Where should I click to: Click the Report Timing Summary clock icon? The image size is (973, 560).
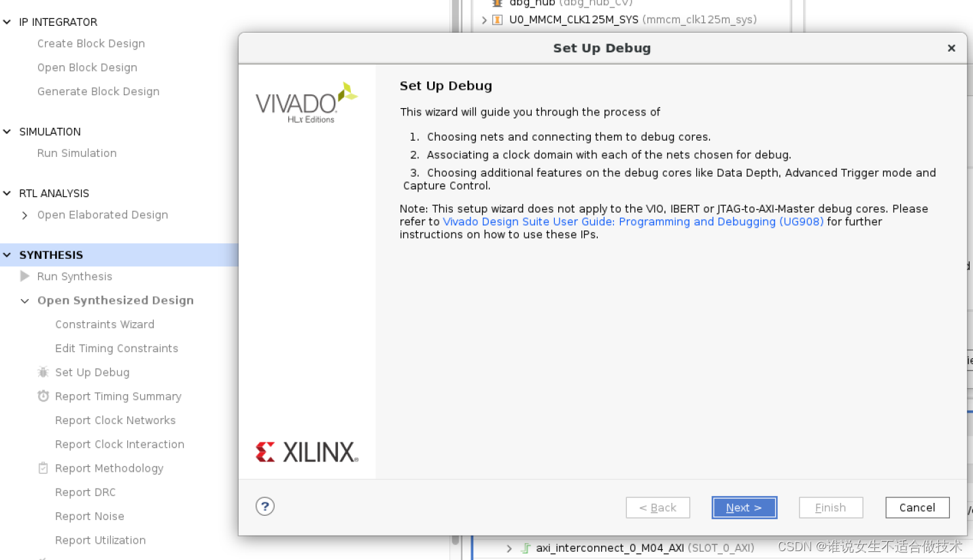click(x=44, y=396)
